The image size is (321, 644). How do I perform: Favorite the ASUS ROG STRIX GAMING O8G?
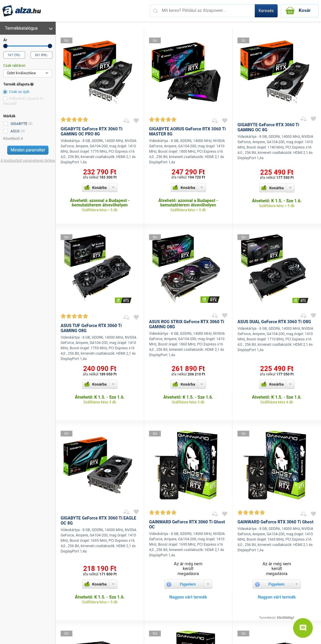click(x=225, y=315)
